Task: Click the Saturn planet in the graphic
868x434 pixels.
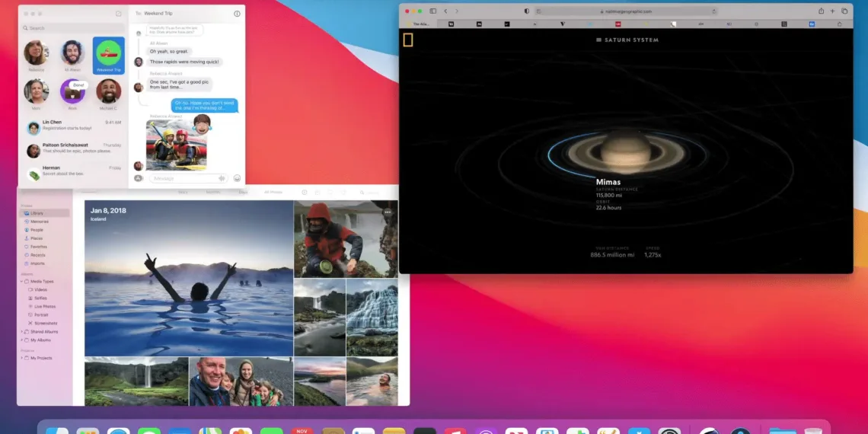Action: point(626,152)
